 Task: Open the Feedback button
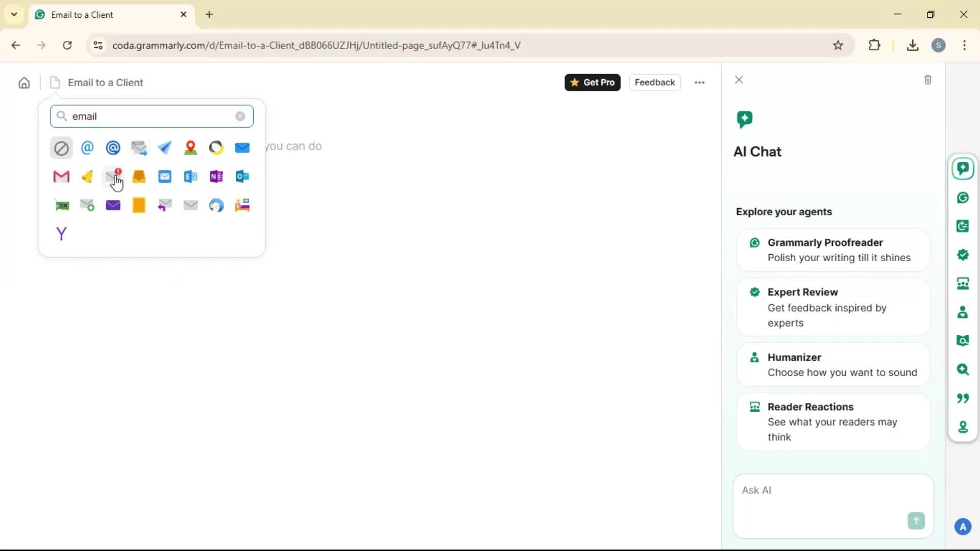[654, 83]
